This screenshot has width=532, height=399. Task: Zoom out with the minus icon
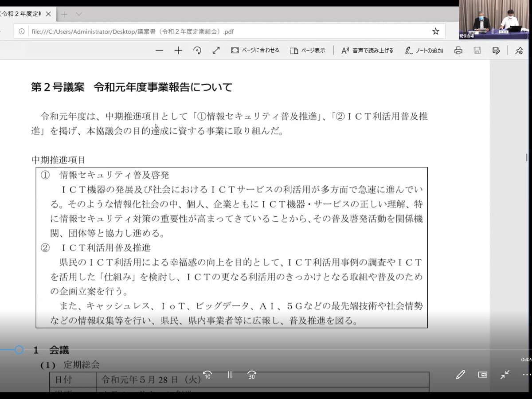(160, 51)
